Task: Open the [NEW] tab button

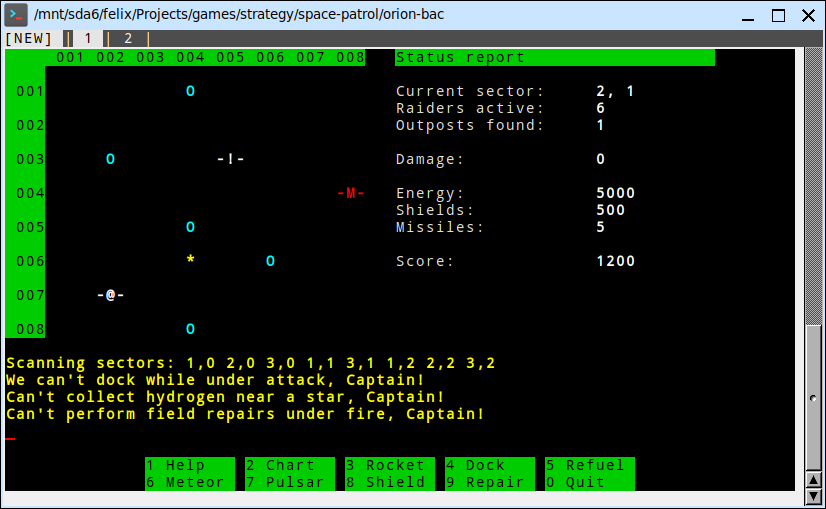Action: coord(28,38)
